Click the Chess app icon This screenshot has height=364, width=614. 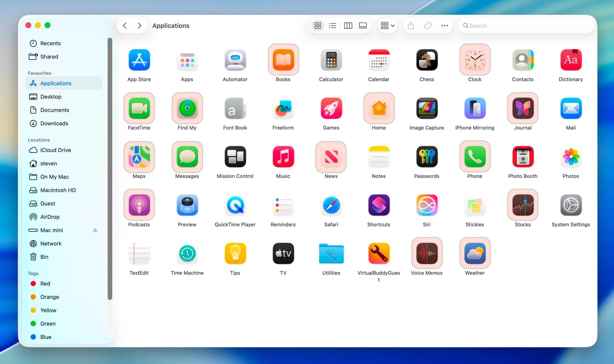click(x=427, y=60)
